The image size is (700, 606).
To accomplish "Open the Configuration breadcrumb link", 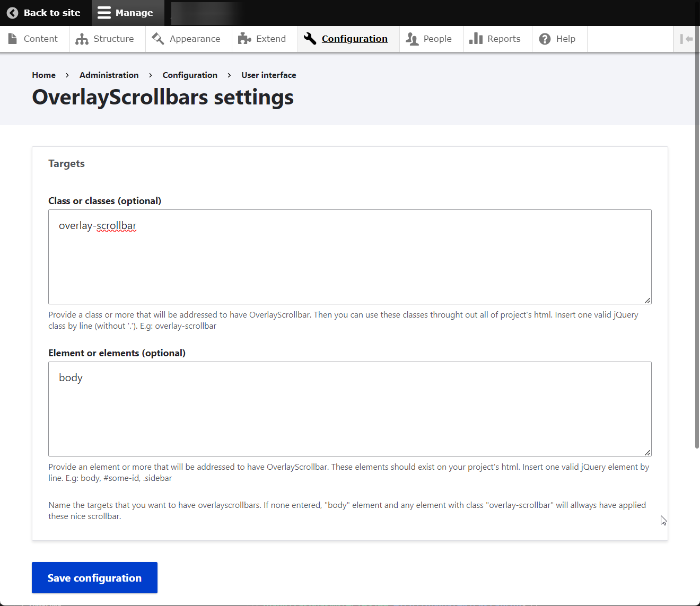I will pyautogui.click(x=190, y=75).
